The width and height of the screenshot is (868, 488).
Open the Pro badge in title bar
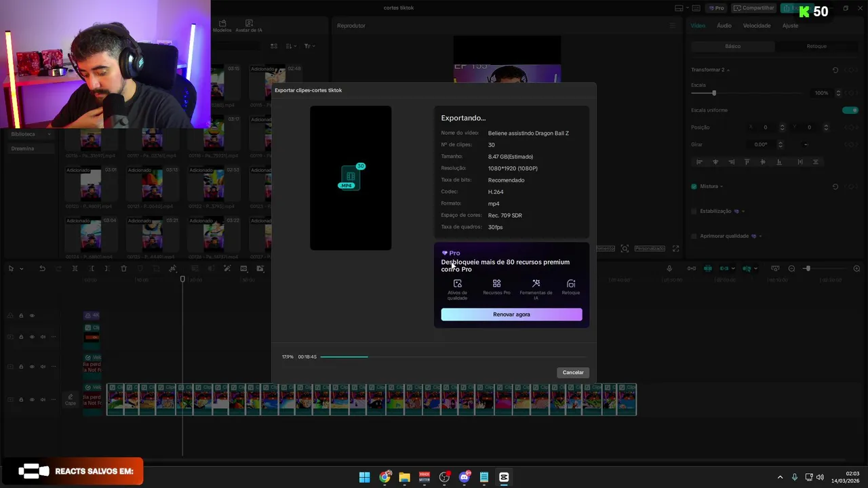tap(716, 8)
